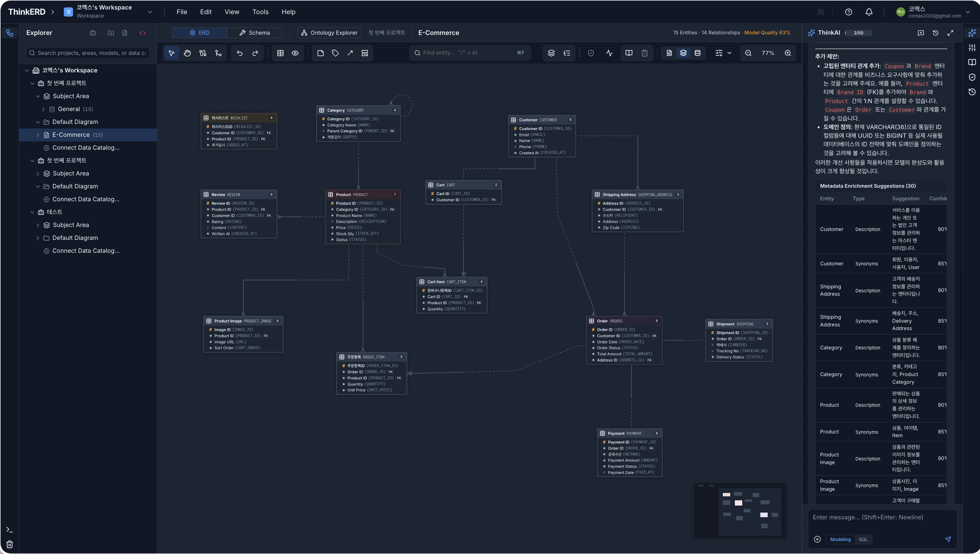Viewport: 980px width, 554px height.
Task: Collapse the 테스트 project node
Action: 32,212
